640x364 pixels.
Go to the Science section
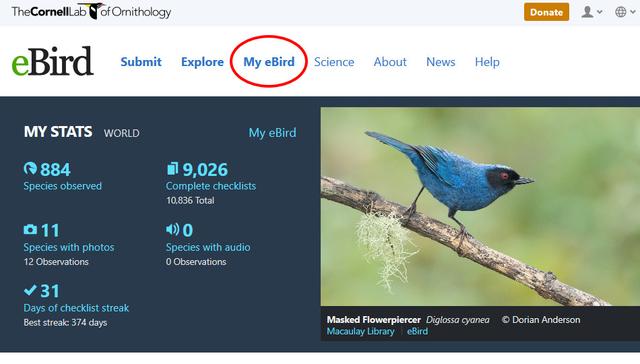coord(334,62)
